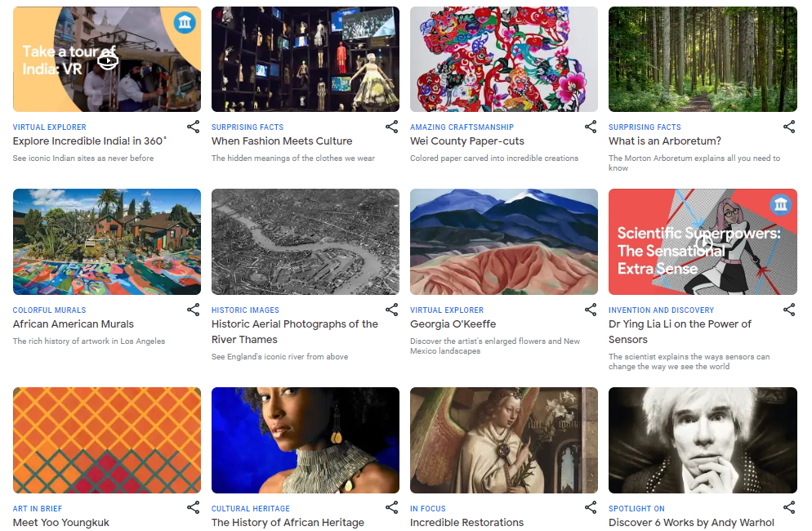This screenshot has width=812, height=531.
Task: Share the River Thames aerial photographs card
Action: click(x=392, y=310)
